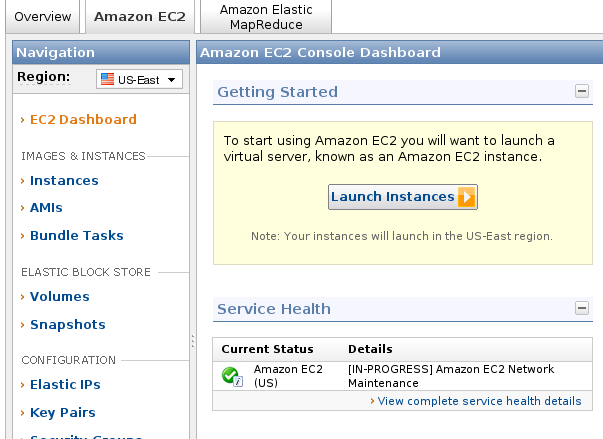
Task: Click the Launch Instances button
Action: coord(403,197)
